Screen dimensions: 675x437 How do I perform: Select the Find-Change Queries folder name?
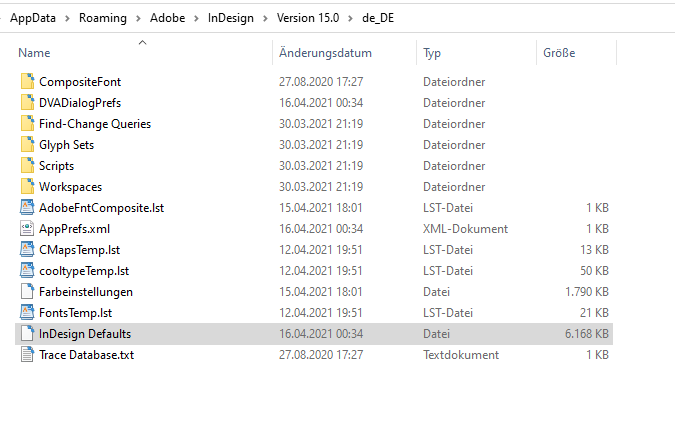point(95,124)
